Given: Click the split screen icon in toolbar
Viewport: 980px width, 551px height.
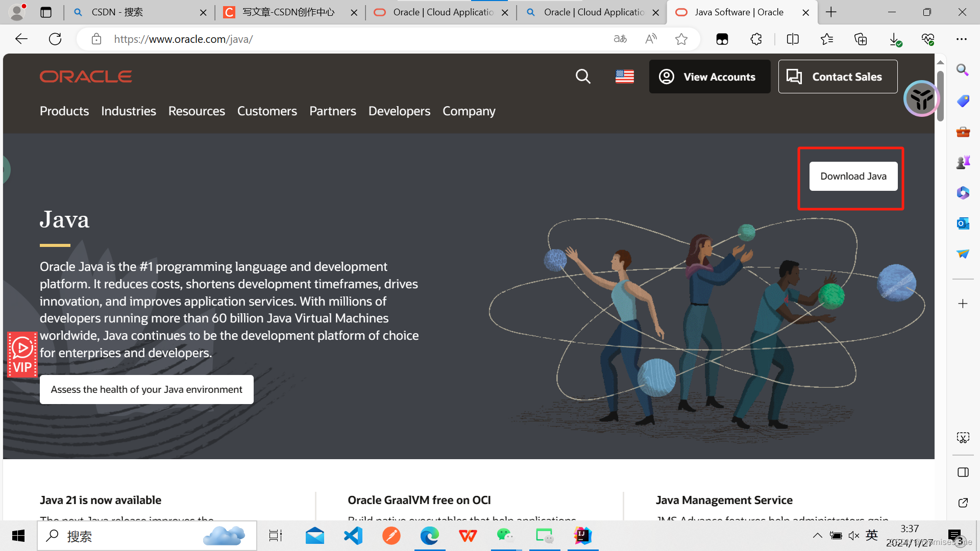Looking at the screenshot, I should [793, 39].
